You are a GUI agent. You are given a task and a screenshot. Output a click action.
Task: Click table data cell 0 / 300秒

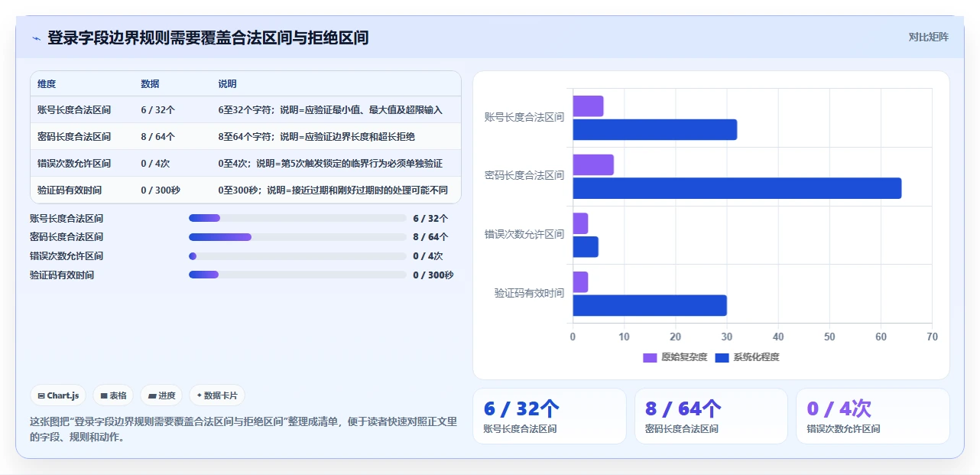[x=160, y=190]
